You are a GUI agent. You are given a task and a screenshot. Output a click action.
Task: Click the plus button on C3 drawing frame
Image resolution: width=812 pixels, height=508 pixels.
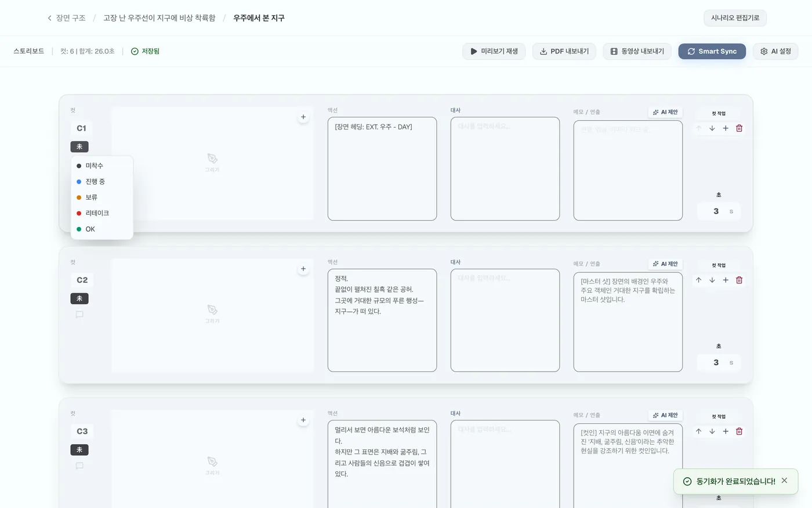[303, 420]
